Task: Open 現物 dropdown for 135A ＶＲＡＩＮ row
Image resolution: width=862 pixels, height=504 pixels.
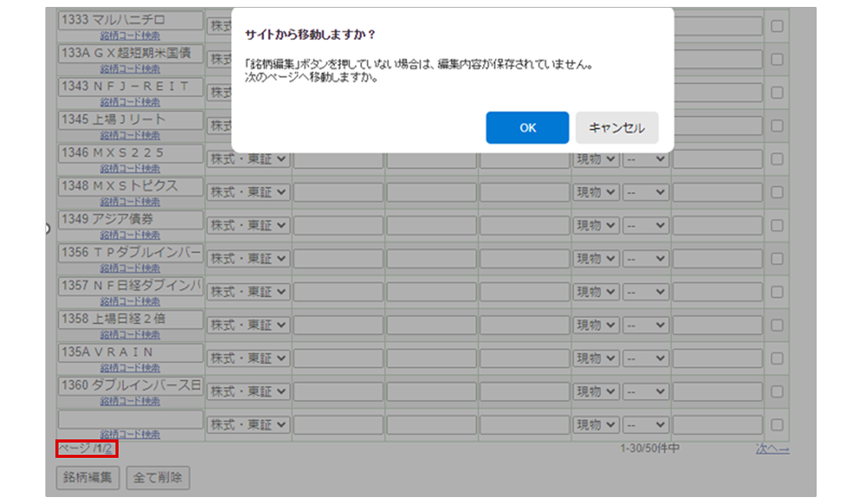Action: [x=596, y=358]
